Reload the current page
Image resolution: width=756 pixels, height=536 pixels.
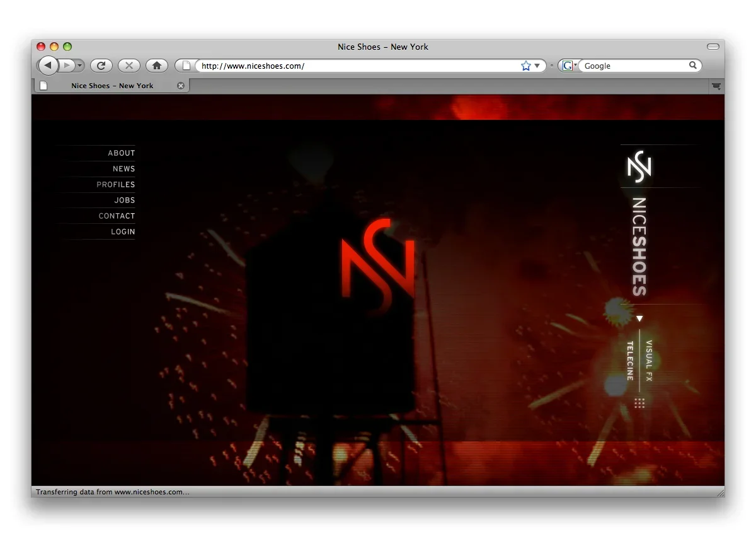(x=101, y=65)
